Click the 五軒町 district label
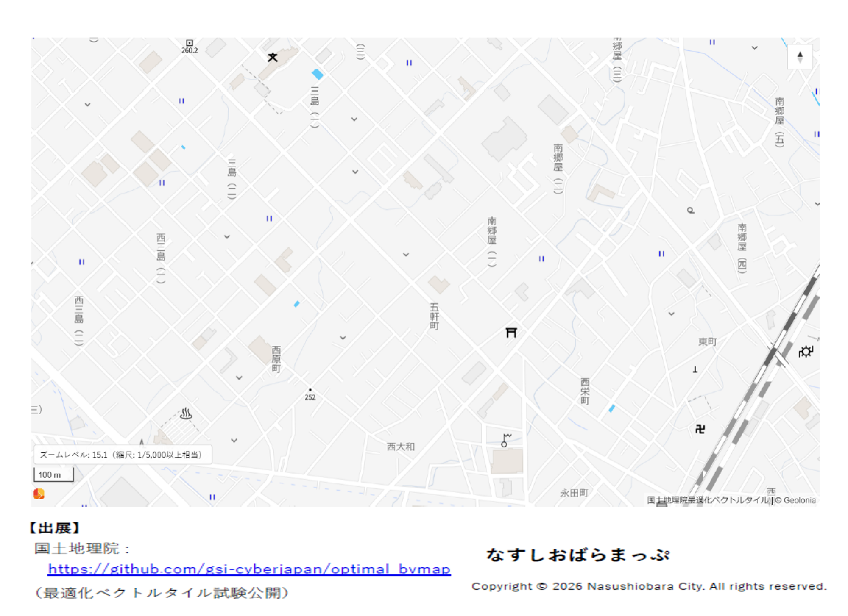848x616 pixels. [434, 316]
